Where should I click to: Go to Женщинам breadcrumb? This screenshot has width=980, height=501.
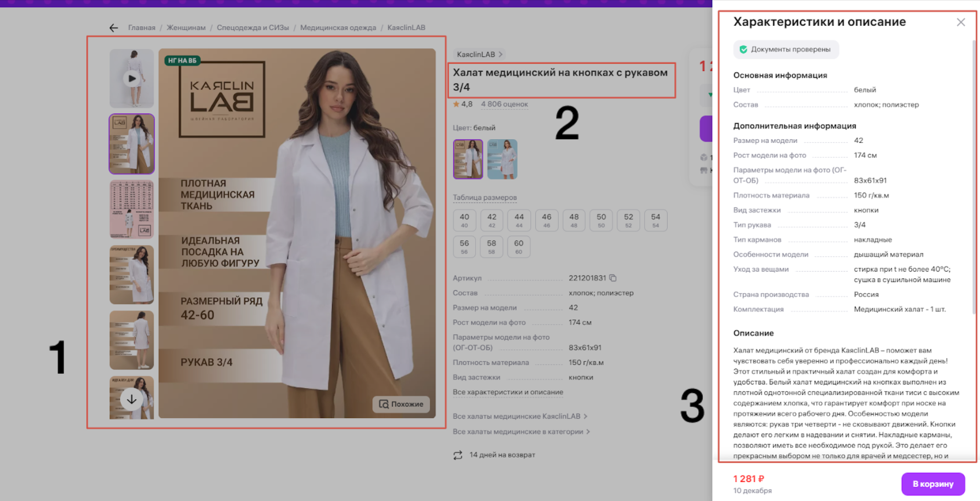point(186,28)
